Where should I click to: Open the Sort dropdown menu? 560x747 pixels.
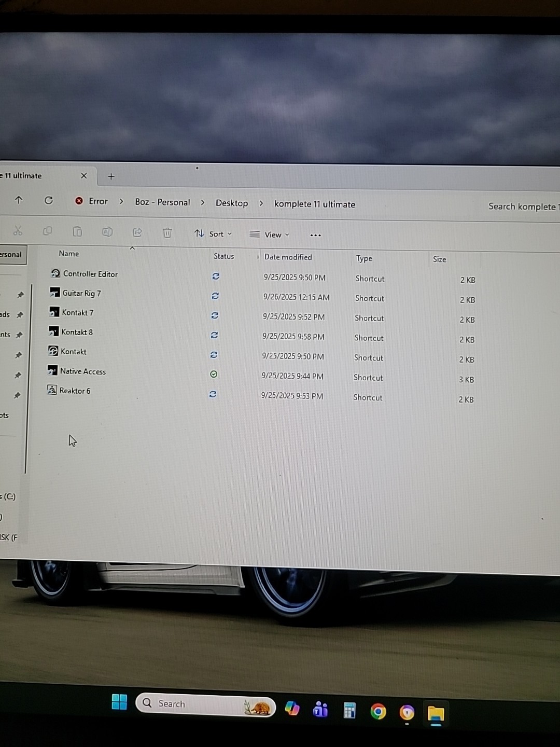[213, 234]
